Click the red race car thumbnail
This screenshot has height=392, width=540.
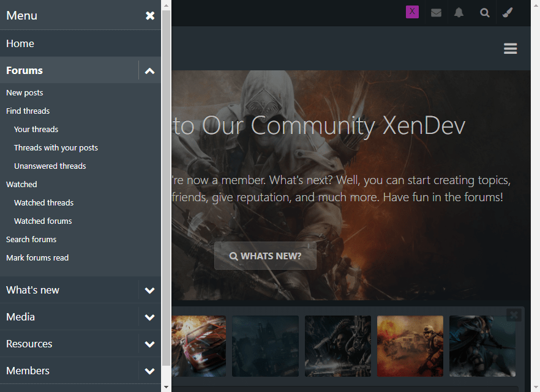199,346
